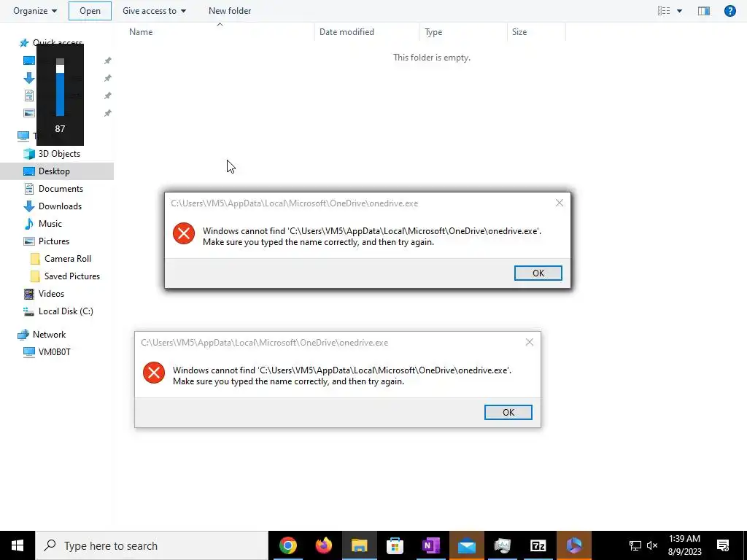747x560 pixels.
Task: Open the Help question mark icon
Action: coord(729,10)
